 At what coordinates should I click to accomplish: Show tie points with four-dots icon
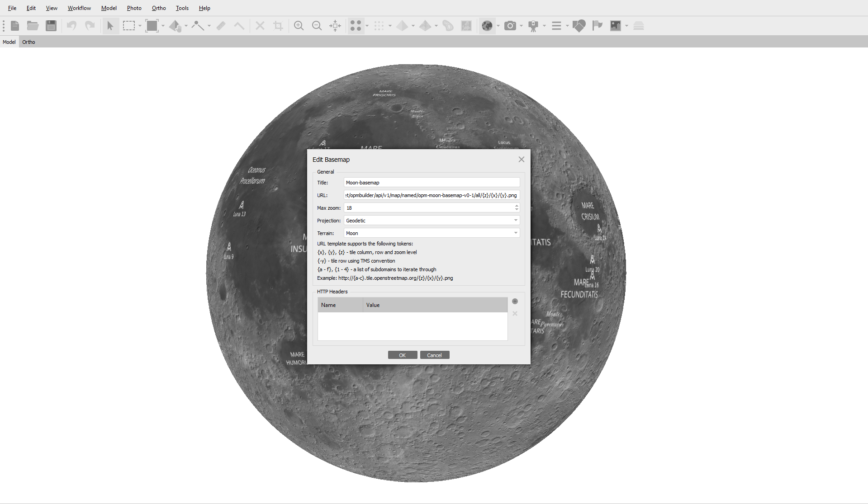tap(356, 26)
